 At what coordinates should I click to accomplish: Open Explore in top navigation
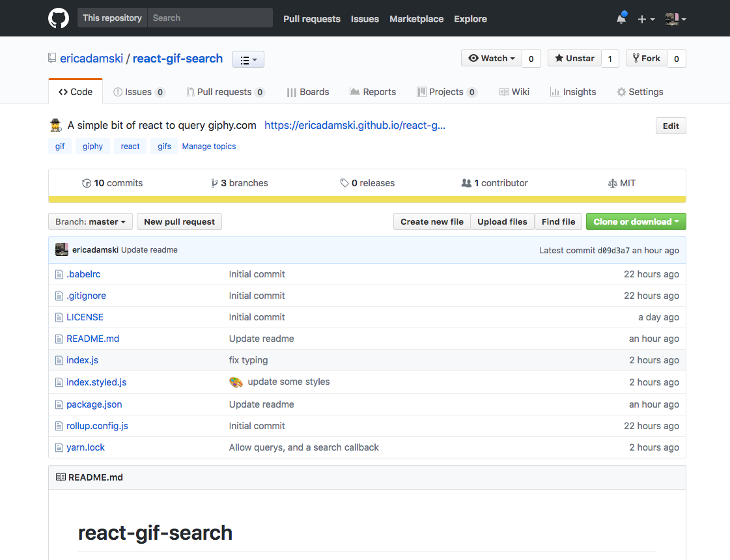(x=470, y=19)
